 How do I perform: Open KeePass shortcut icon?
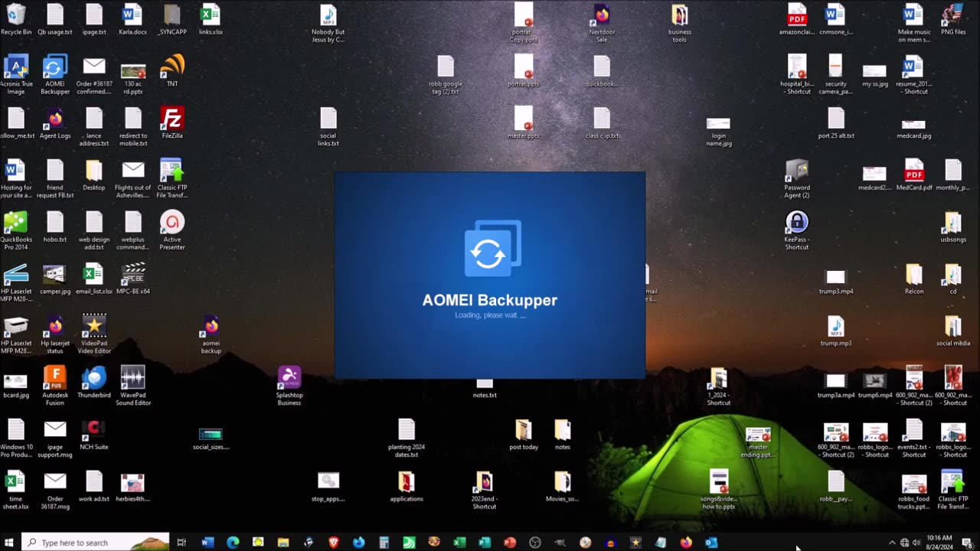click(x=797, y=230)
